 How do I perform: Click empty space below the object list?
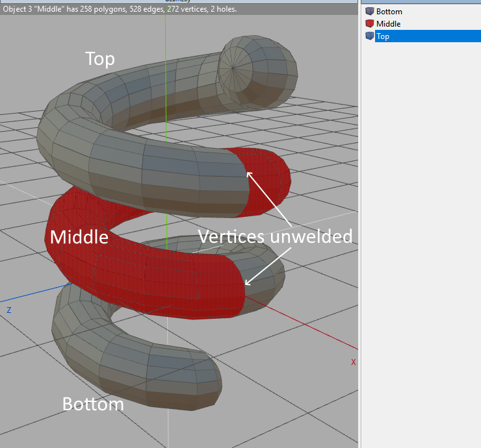(421, 227)
